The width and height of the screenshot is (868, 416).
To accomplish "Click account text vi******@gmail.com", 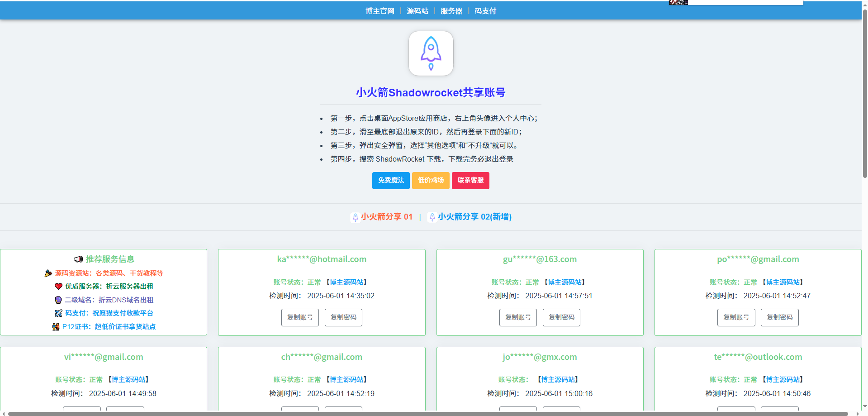I will click(x=104, y=357).
